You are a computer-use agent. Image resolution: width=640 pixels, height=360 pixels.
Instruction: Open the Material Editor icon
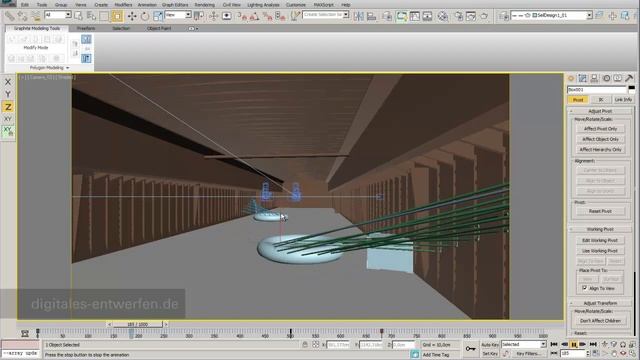(x=442, y=16)
